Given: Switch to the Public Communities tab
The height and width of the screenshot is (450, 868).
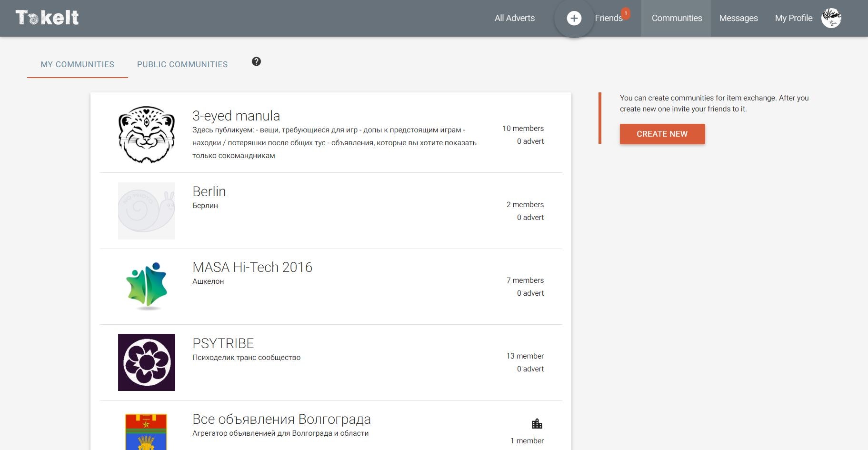Looking at the screenshot, I should coord(182,64).
